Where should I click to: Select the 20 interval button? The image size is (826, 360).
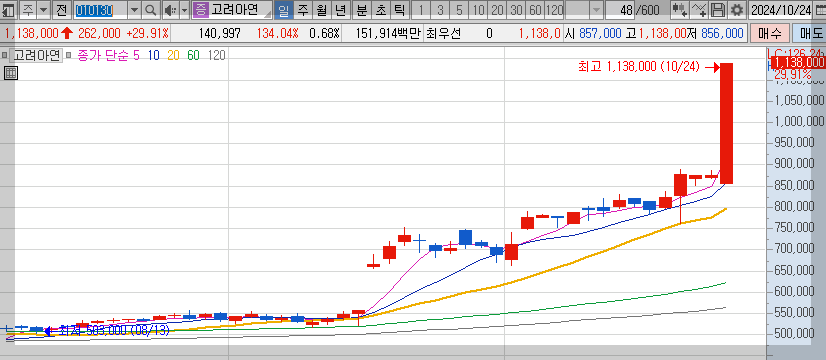497,9
